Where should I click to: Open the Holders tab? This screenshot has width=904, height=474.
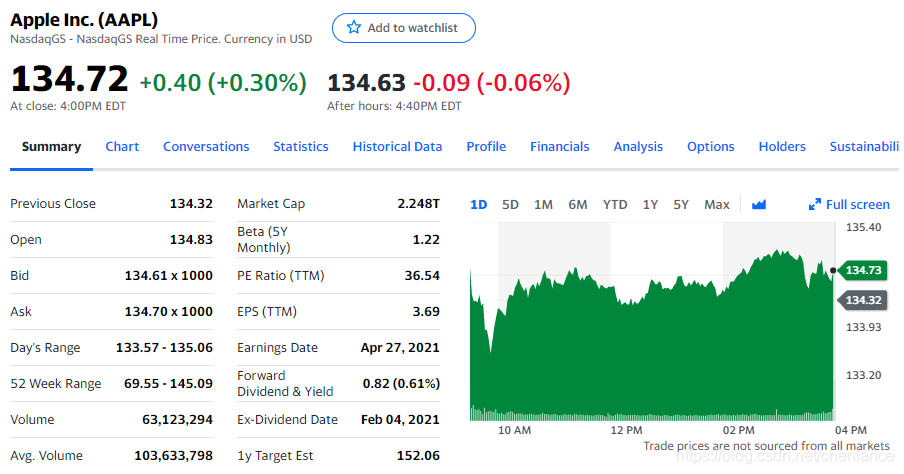click(782, 146)
